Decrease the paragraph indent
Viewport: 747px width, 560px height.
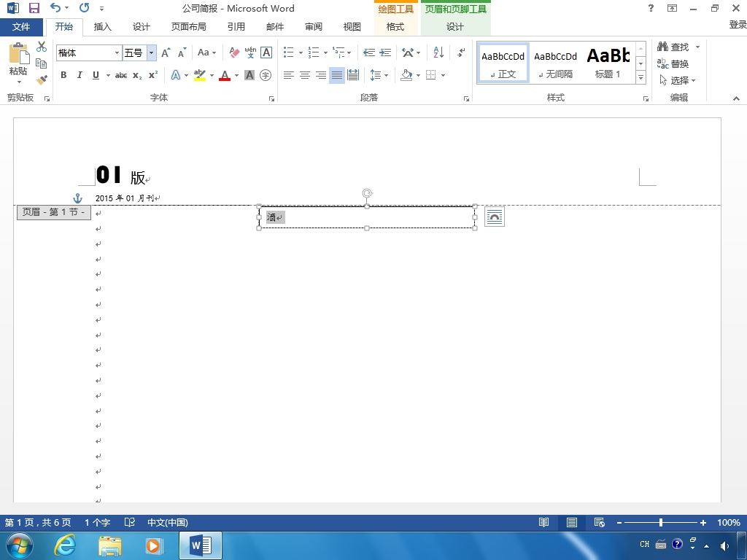368,52
